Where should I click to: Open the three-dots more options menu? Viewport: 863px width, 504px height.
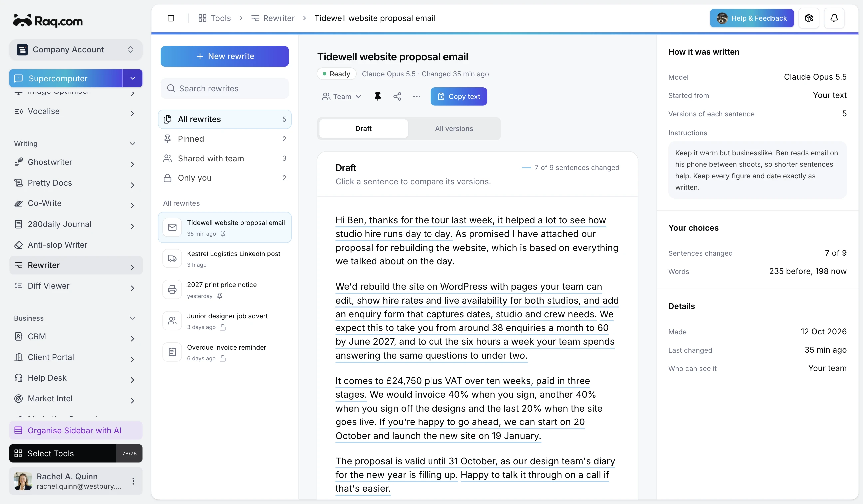(x=417, y=96)
